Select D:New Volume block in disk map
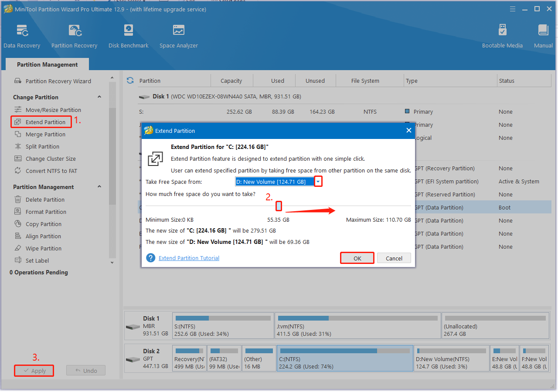The image size is (558, 392). 451,358
